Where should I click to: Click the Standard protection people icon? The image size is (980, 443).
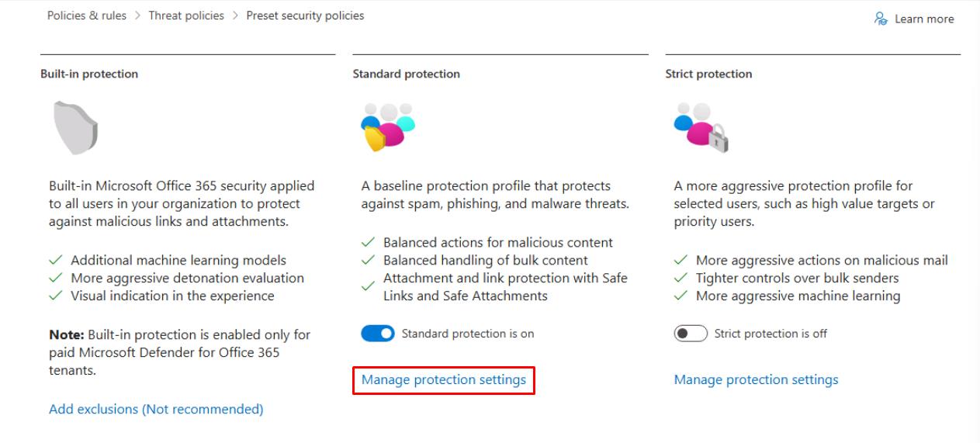[388, 126]
